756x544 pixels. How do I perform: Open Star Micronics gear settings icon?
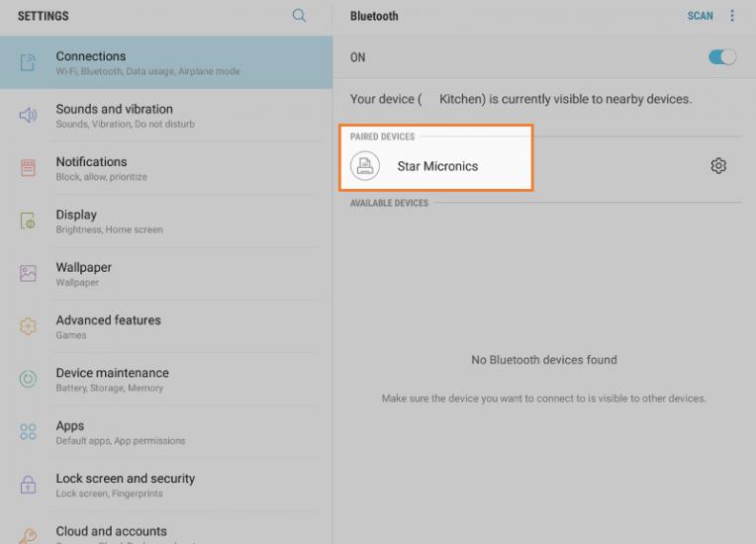click(x=718, y=166)
